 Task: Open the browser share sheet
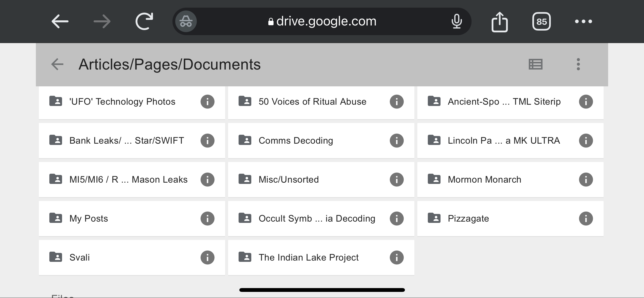500,22
